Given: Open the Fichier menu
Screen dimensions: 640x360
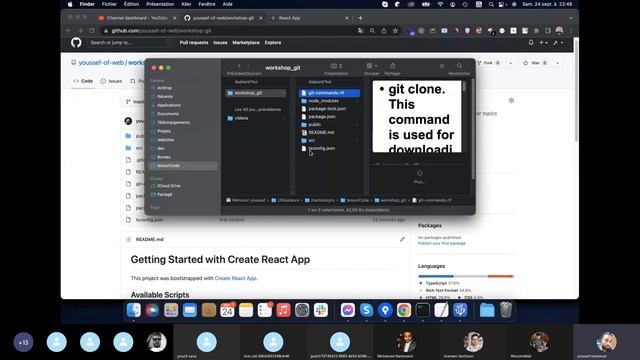Looking at the screenshot, I should pos(109,4).
